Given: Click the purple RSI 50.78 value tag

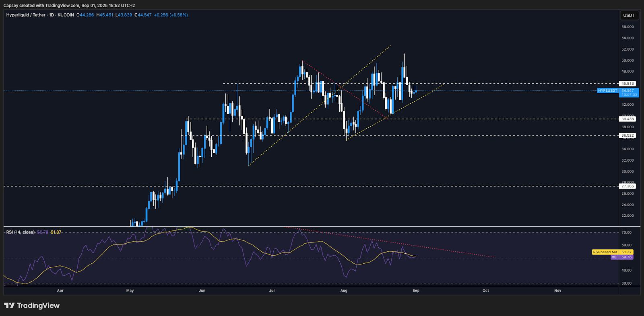Looking at the screenshot, I should tap(622, 257).
